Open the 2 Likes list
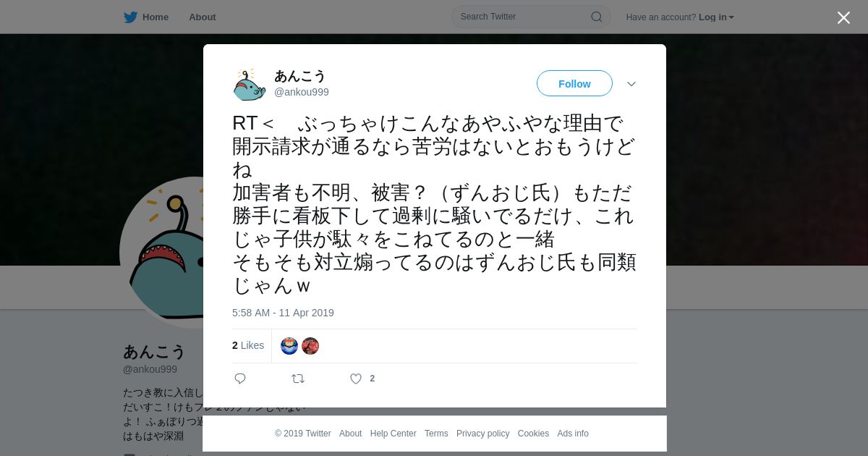The height and width of the screenshot is (456, 868). tap(248, 345)
